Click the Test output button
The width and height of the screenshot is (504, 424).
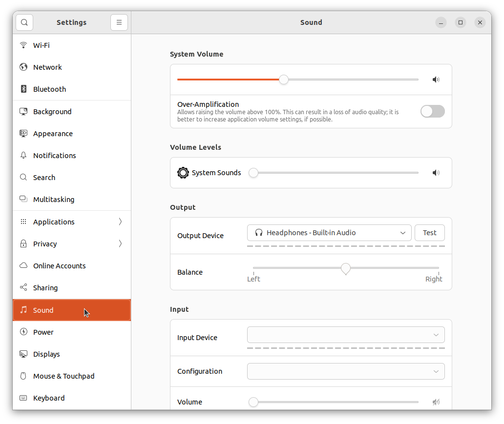click(x=429, y=233)
